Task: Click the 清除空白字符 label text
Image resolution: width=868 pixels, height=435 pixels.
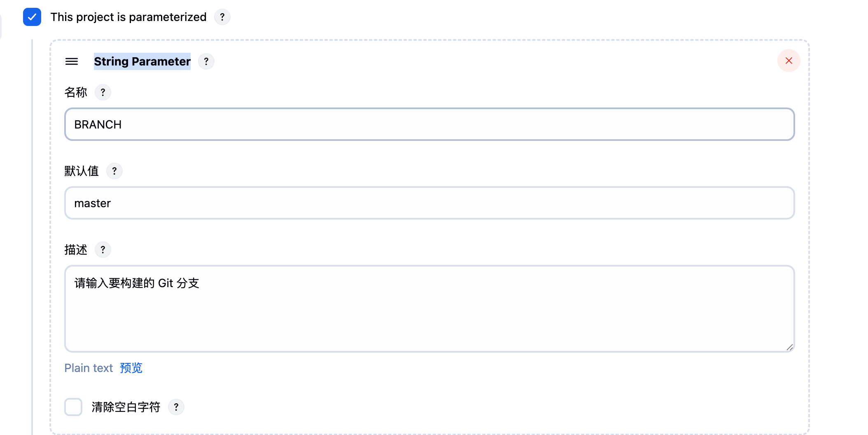Action: click(x=126, y=407)
